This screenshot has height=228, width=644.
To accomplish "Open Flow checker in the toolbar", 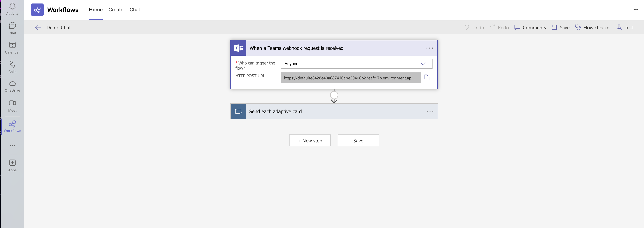I will (593, 27).
